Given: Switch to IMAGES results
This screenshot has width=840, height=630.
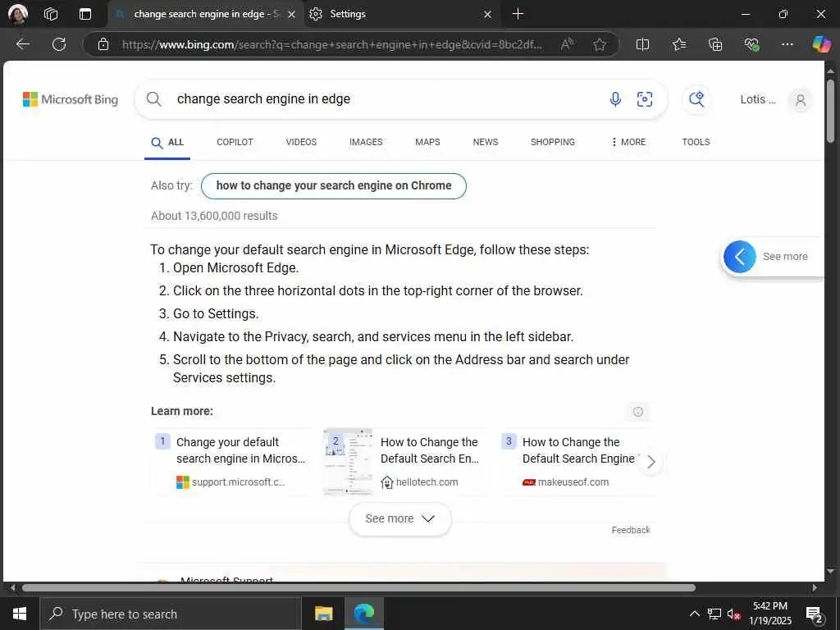Looking at the screenshot, I should tap(366, 142).
